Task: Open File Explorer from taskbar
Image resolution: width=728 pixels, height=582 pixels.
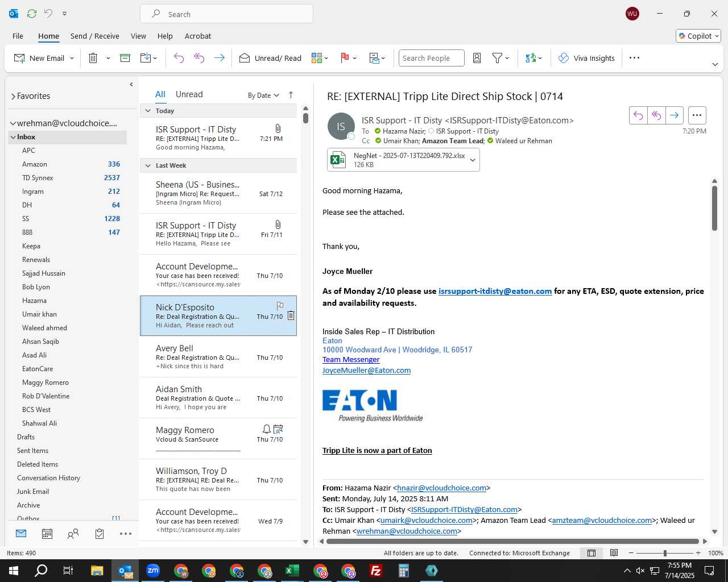Action: click(97, 571)
